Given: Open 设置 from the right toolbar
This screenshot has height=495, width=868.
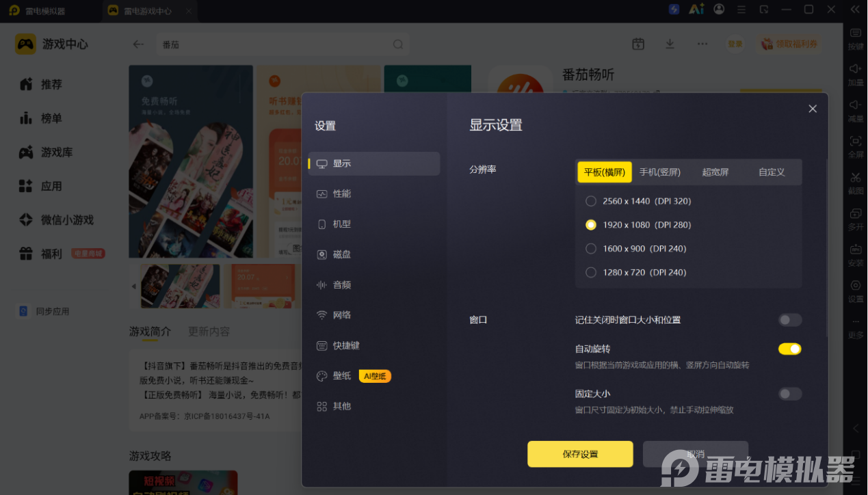Looking at the screenshot, I should pyautogui.click(x=856, y=291).
